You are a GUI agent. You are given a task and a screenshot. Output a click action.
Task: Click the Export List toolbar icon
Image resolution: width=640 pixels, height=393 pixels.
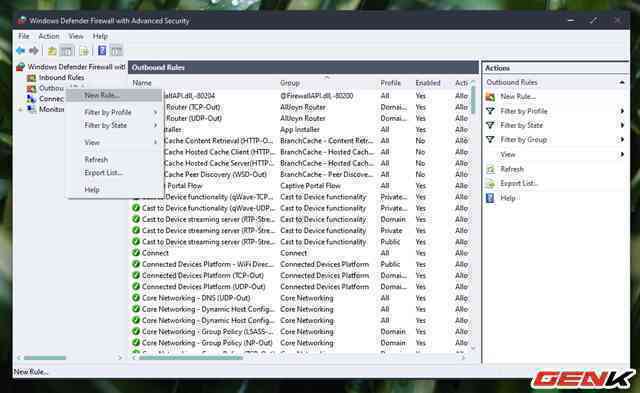tap(84, 51)
